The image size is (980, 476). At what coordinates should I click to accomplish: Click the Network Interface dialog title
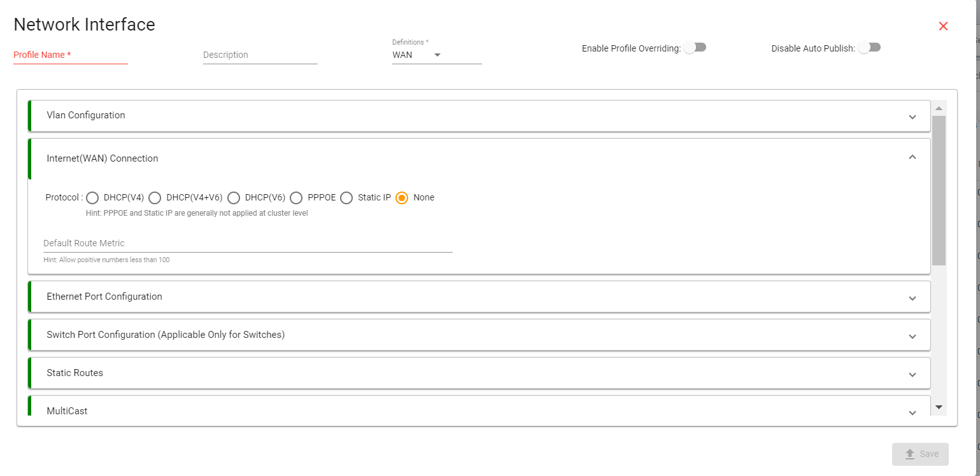(84, 24)
